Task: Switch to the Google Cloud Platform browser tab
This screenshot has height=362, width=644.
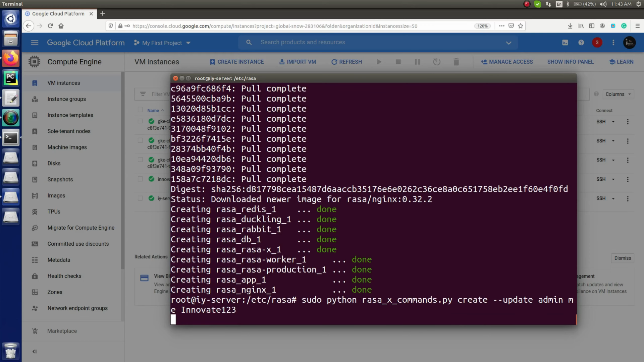Action: coord(55,14)
